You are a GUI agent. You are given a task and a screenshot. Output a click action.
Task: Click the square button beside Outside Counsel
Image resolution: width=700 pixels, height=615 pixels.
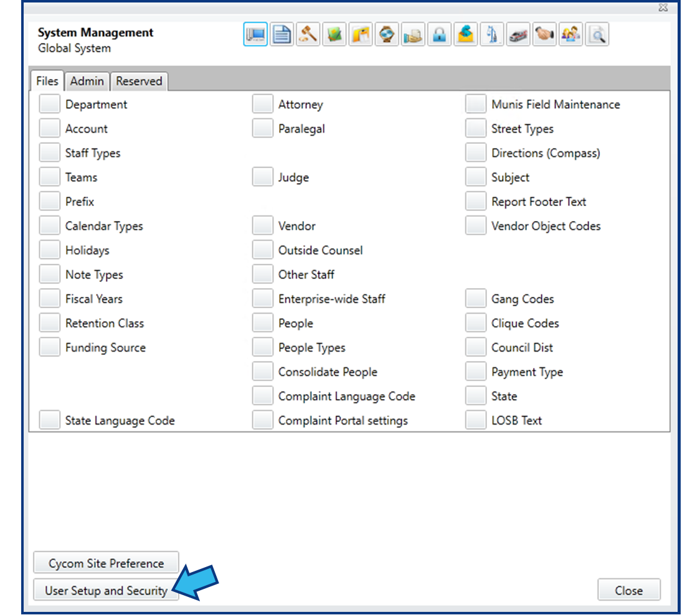point(263,250)
